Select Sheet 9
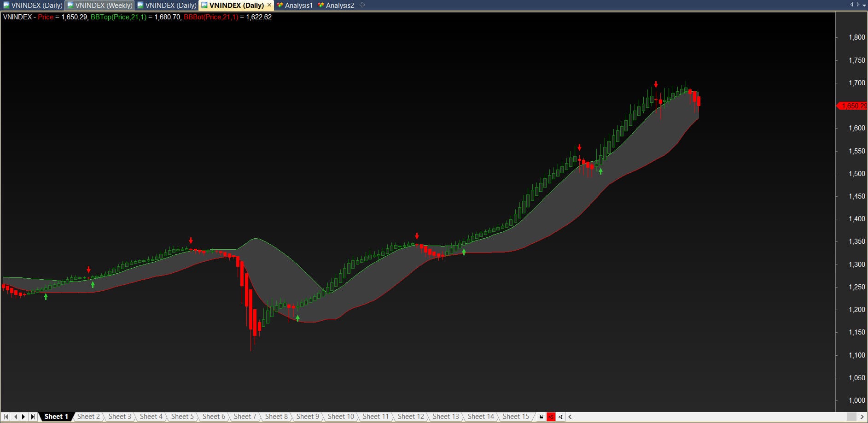 tap(308, 417)
